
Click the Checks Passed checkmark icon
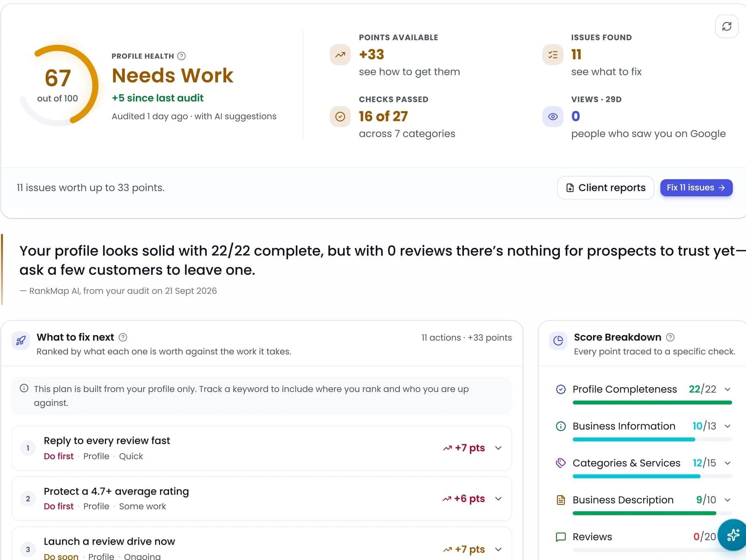340,116
